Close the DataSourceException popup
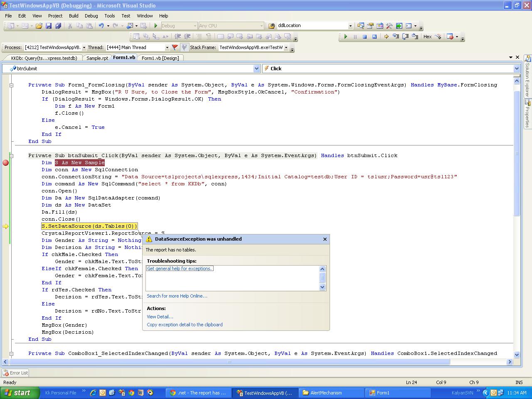This screenshot has height=399, width=532. 325,239
